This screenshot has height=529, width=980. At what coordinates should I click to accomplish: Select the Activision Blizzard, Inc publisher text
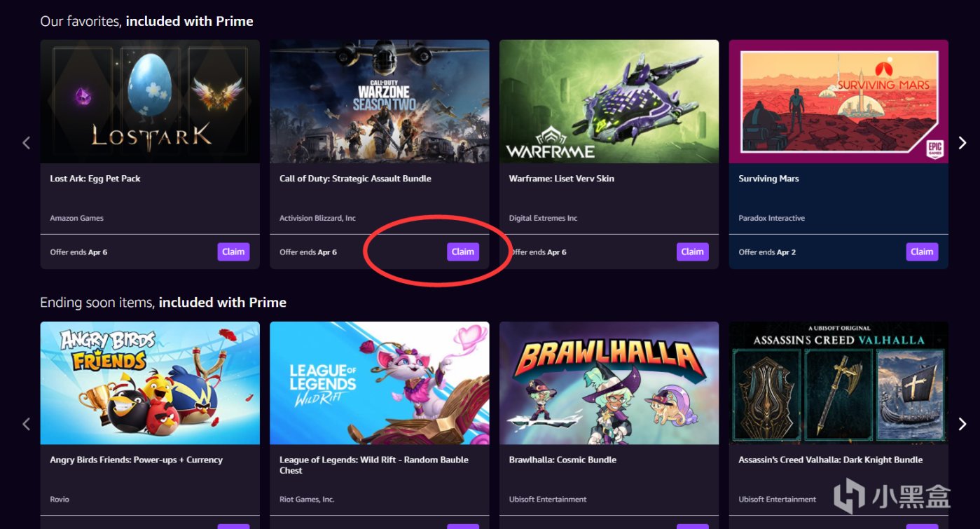tap(317, 218)
